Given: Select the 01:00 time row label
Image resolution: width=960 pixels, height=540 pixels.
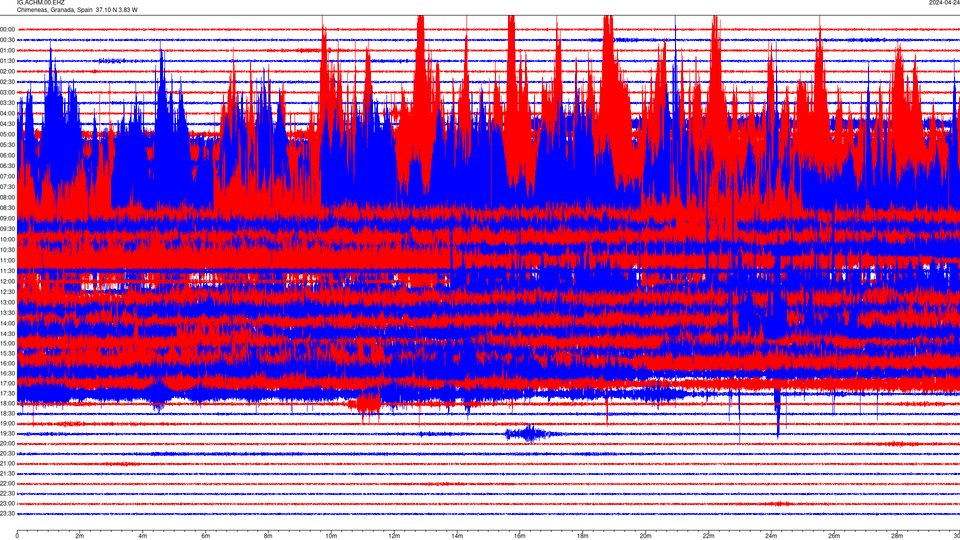Looking at the screenshot, I should [x=7, y=50].
